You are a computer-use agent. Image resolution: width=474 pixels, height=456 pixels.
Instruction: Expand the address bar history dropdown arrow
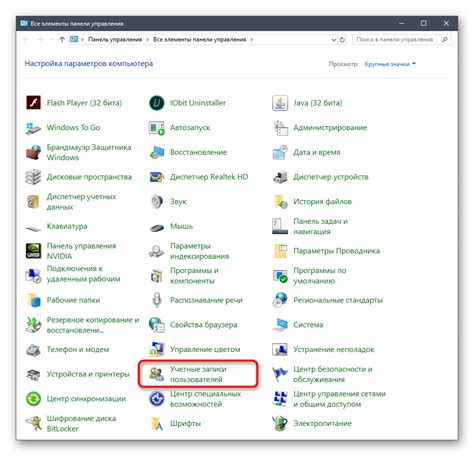333,40
